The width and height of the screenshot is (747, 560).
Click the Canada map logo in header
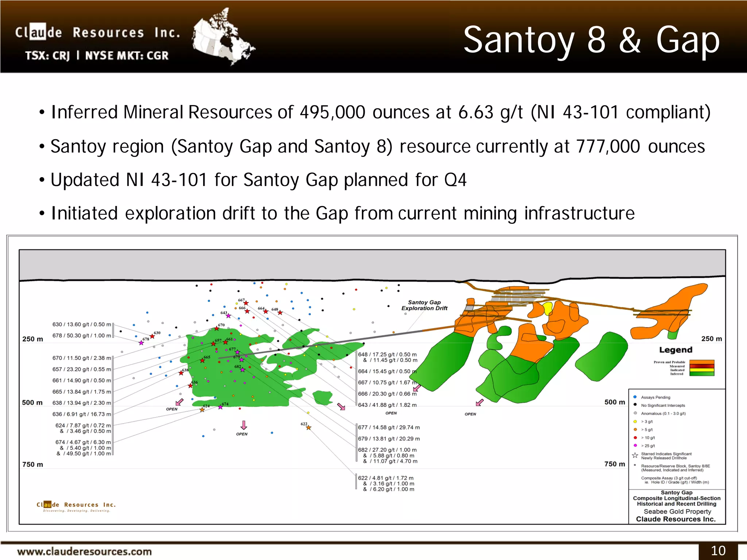click(x=224, y=36)
